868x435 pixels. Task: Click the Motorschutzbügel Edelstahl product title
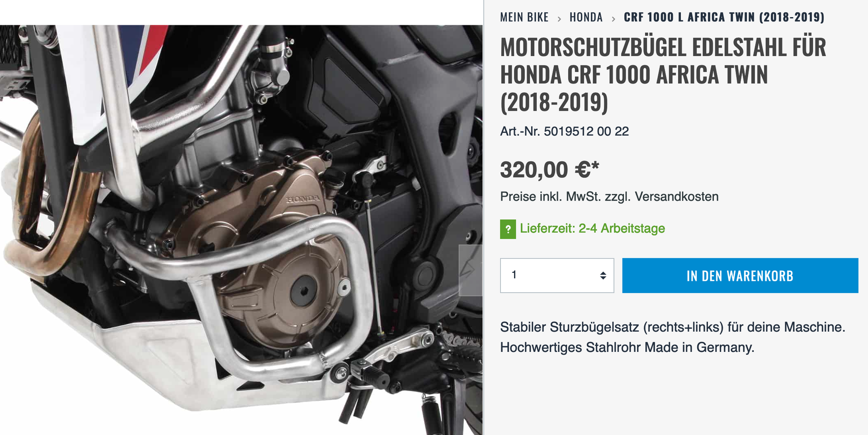[x=663, y=75]
